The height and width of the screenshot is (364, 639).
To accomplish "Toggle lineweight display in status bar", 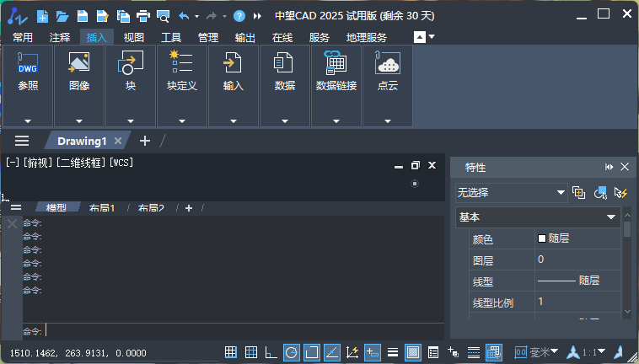I will [x=393, y=352].
